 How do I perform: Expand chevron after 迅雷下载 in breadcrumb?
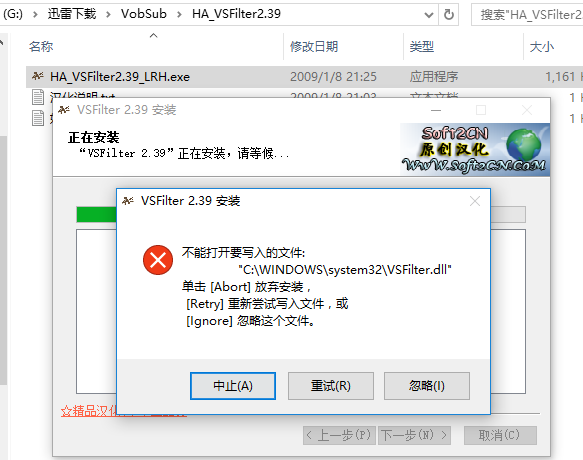click(108, 15)
